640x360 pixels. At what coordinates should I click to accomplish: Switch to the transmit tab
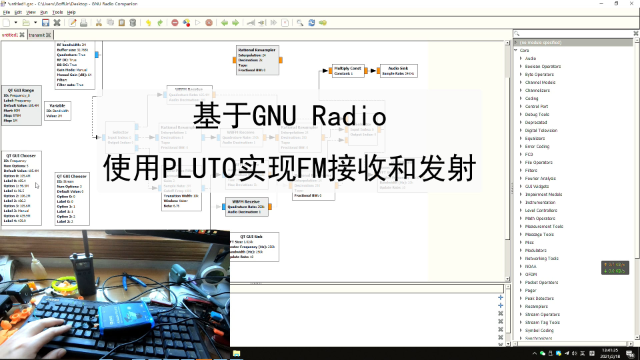pyautogui.click(x=37, y=35)
